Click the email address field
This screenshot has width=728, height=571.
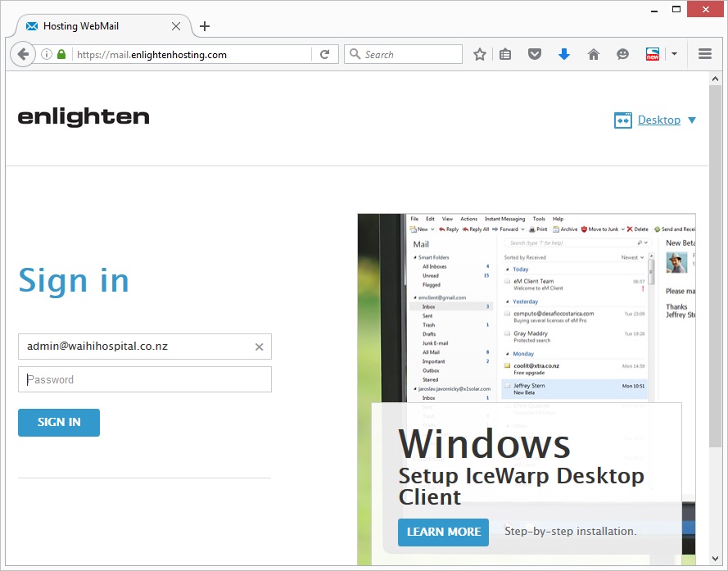click(x=145, y=347)
